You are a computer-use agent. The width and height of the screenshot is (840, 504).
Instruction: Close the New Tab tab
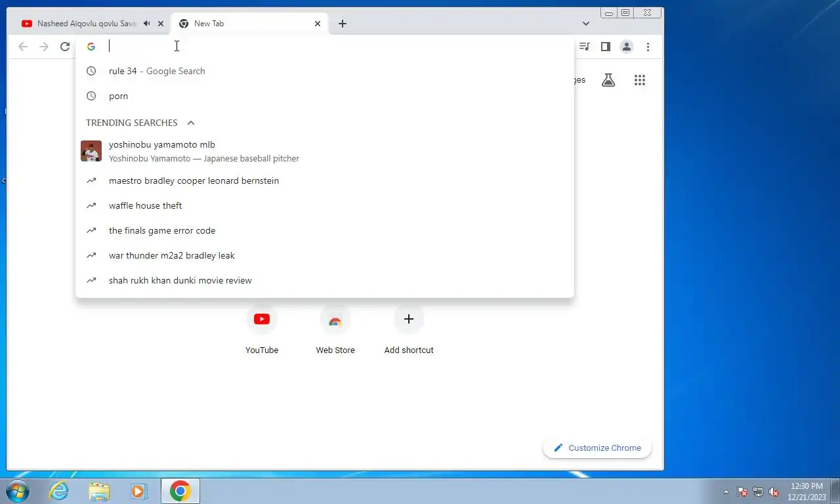point(318,24)
